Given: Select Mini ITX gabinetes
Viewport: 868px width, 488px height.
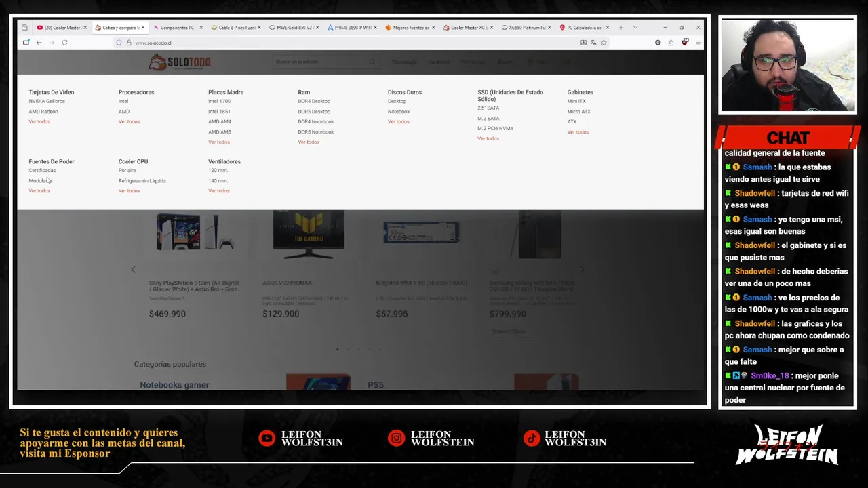Looking at the screenshot, I should click(x=576, y=101).
